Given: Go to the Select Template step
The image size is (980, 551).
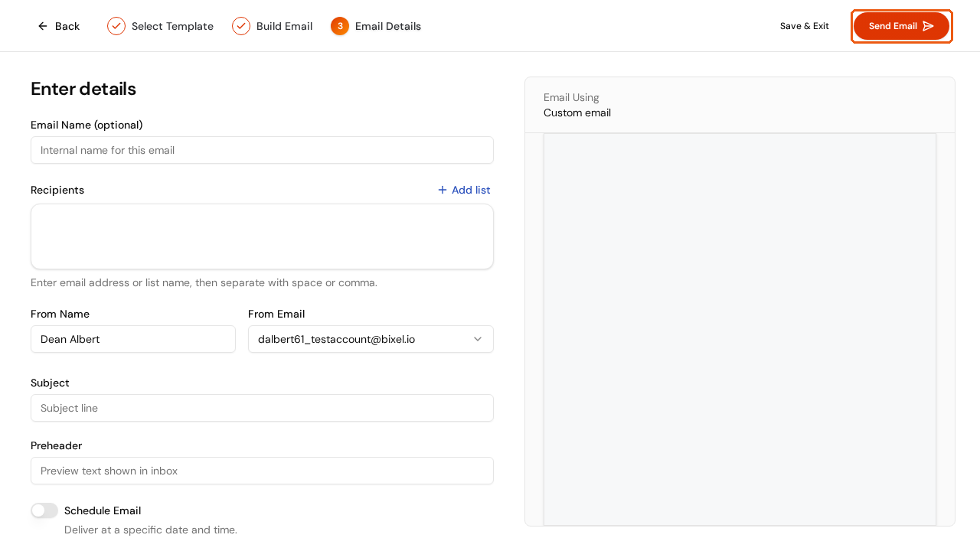Looking at the screenshot, I should (x=160, y=26).
